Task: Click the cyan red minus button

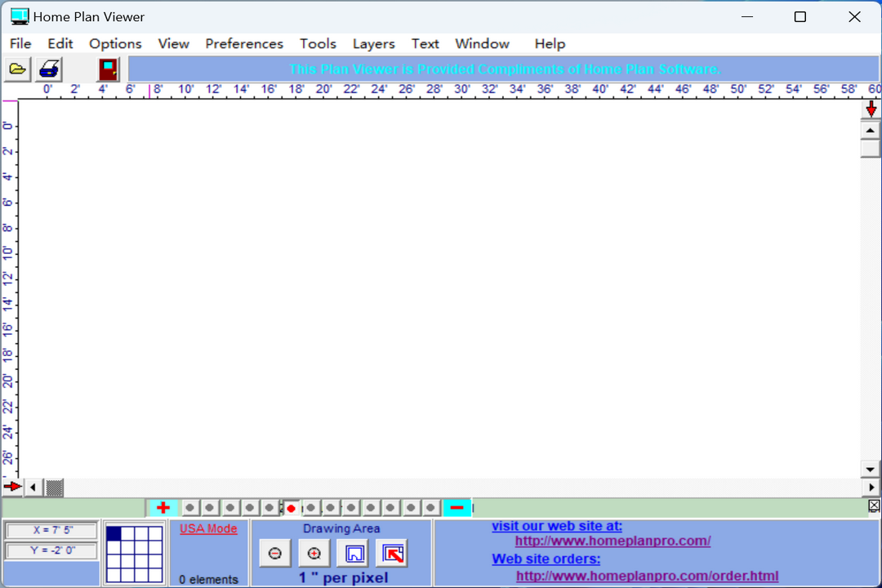Action: (x=457, y=508)
